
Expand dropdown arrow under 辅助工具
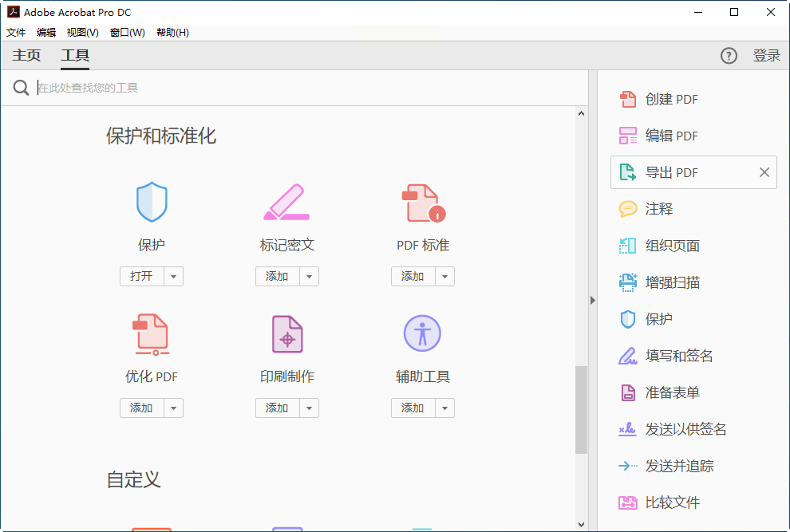click(x=445, y=408)
